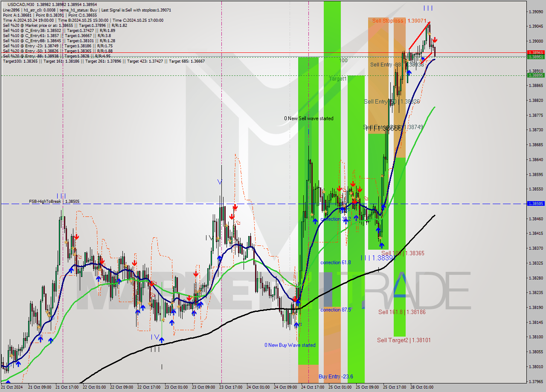Select the 'Target100: 1.38365' info line
The height and width of the screenshot is (392, 546).
[x=104, y=61]
